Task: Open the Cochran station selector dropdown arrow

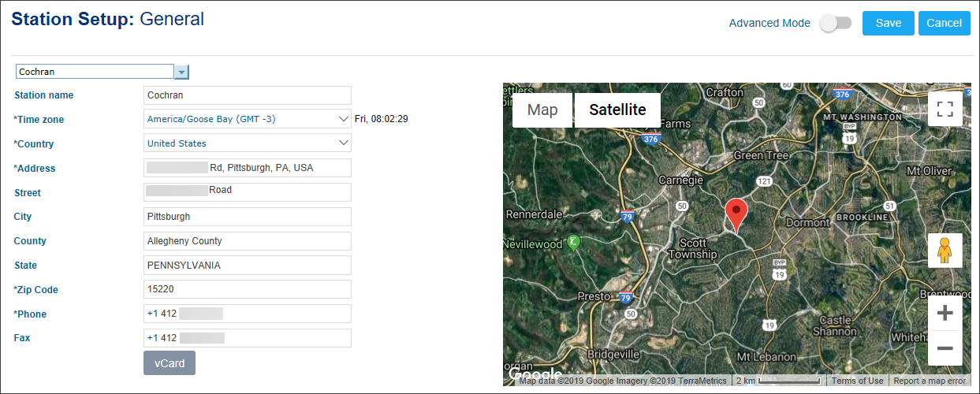Action: pyautogui.click(x=181, y=72)
